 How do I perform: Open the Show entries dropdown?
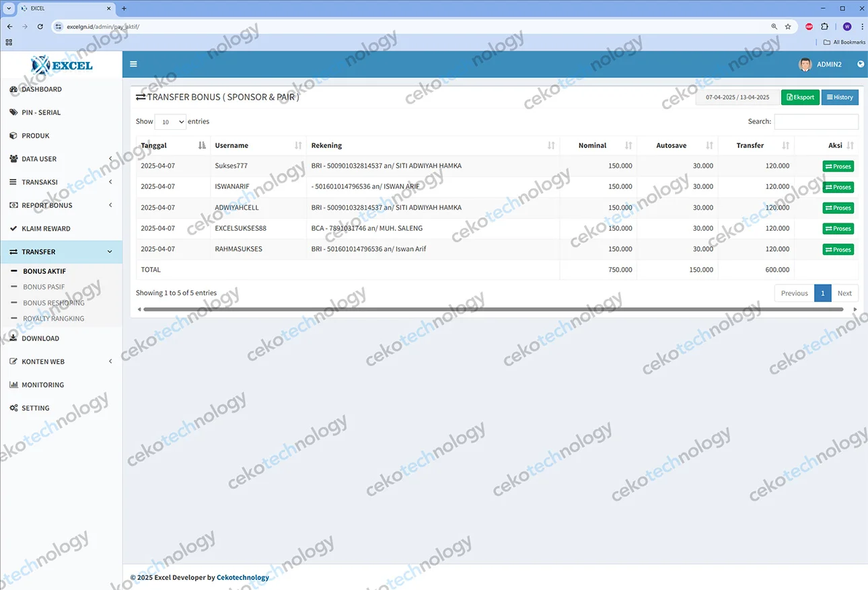[170, 122]
